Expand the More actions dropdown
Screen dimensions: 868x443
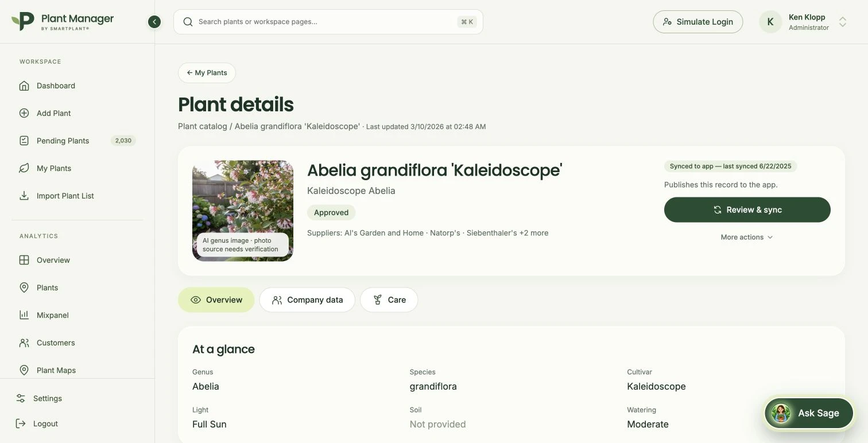(747, 237)
